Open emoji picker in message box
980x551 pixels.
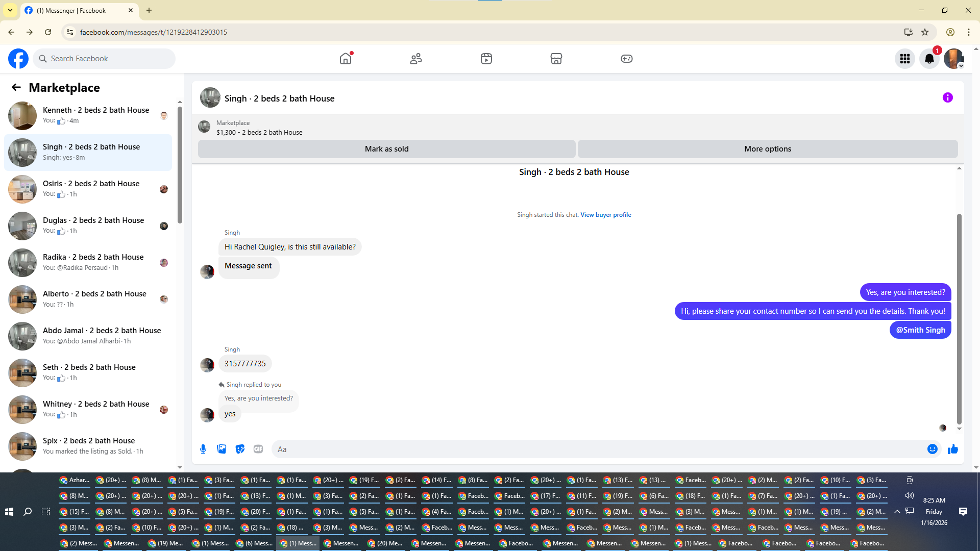[932, 449]
